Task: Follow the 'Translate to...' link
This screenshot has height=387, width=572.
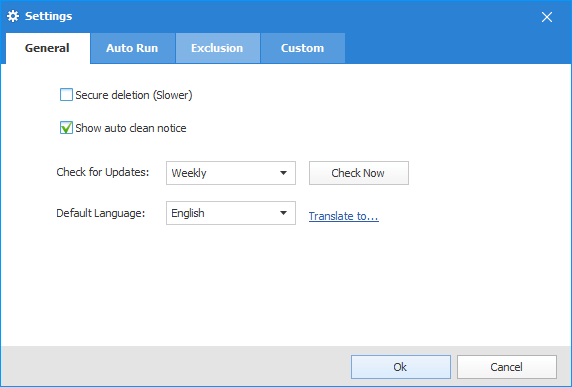Action: [x=344, y=216]
